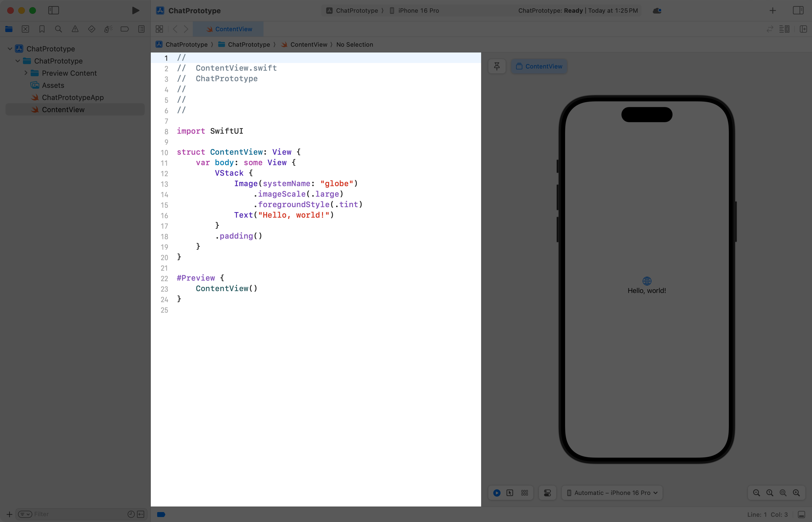
Task: Open the Bookmark navigator icon
Action: point(42,29)
